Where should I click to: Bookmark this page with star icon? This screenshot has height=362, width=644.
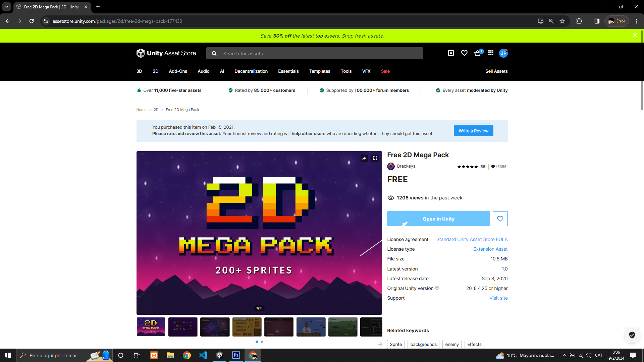pos(562,21)
